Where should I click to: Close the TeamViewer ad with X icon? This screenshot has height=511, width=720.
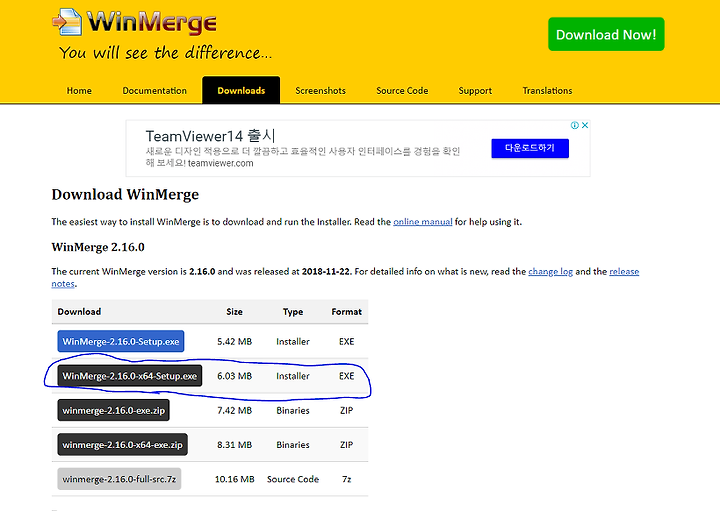click(x=585, y=125)
